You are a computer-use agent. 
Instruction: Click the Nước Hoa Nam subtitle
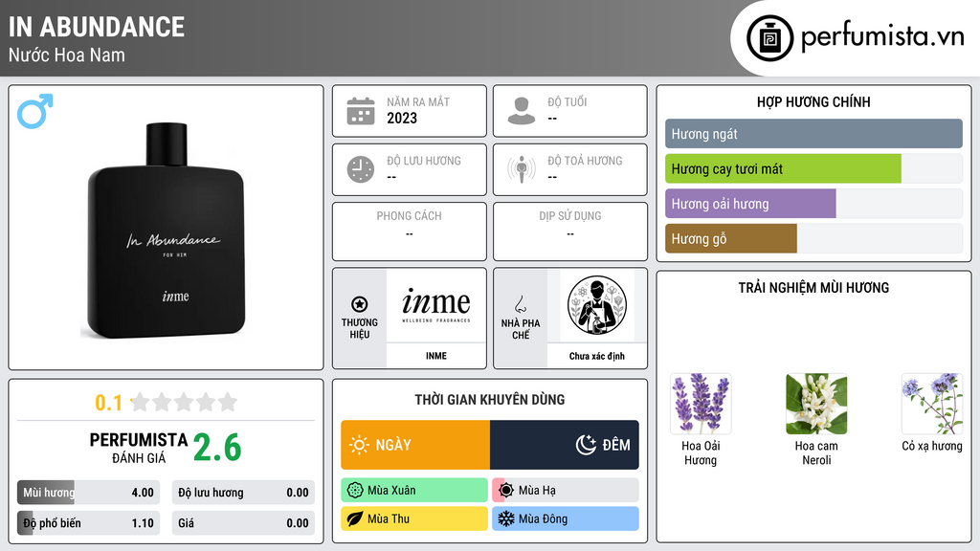(67, 55)
